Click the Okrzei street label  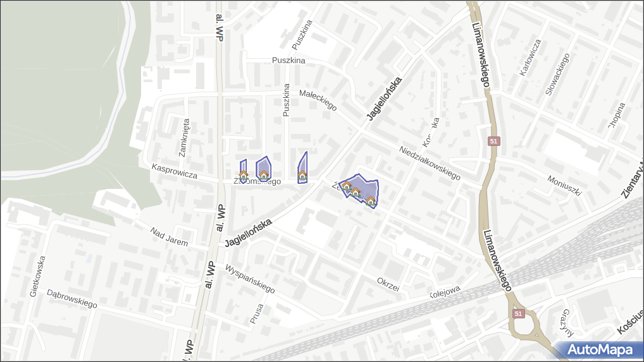388,284
